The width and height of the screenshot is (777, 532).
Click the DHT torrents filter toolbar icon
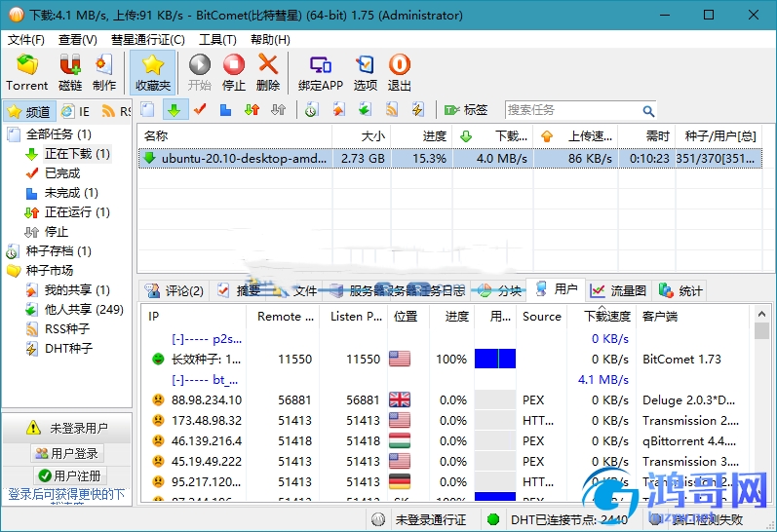(417, 109)
